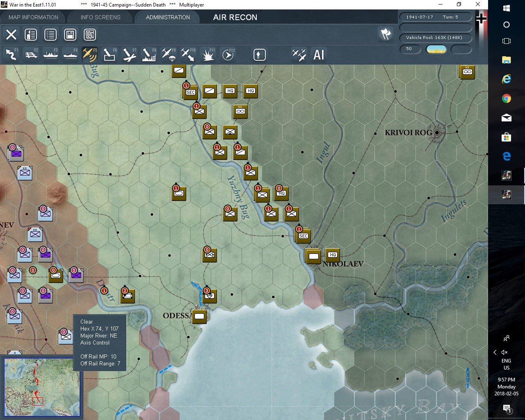Activate the F2 rail mode icon
The image size is (525, 420).
tap(31, 55)
